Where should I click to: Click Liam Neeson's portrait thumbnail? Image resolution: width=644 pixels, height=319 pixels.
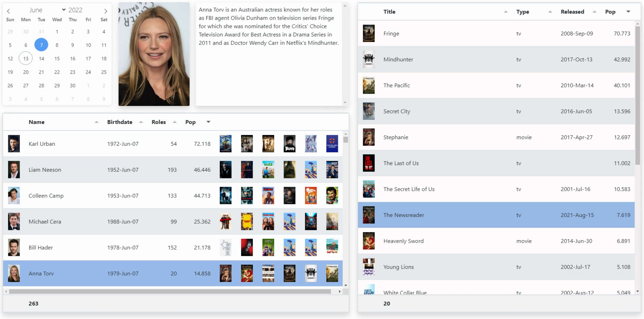(14, 170)
